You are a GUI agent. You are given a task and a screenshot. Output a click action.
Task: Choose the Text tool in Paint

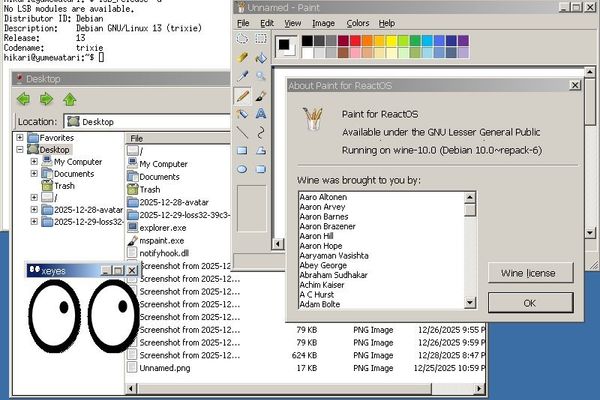pos(261,114)
